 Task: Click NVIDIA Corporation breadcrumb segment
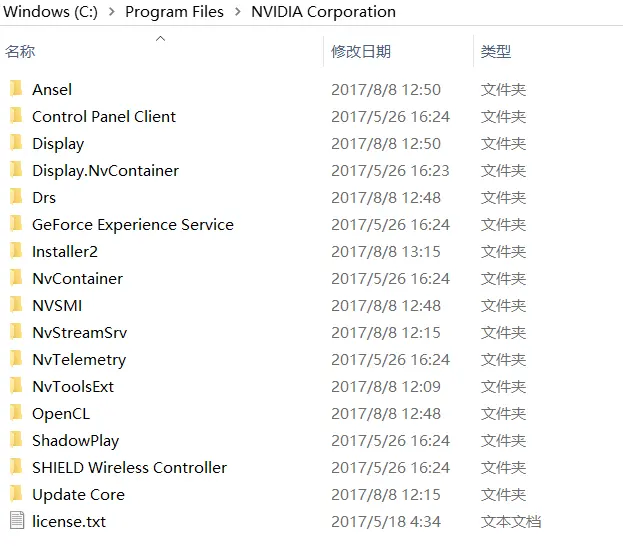pos(323,12)
